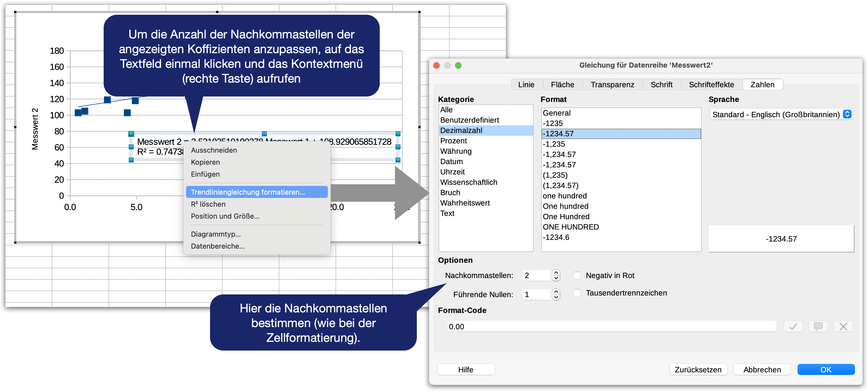Click the comment icon beside the Format-Code field

coord(818,326)
